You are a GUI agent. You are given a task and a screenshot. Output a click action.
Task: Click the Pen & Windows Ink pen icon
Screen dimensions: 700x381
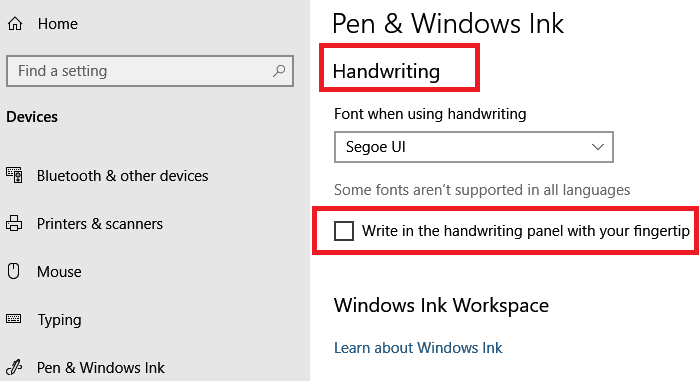14,367
